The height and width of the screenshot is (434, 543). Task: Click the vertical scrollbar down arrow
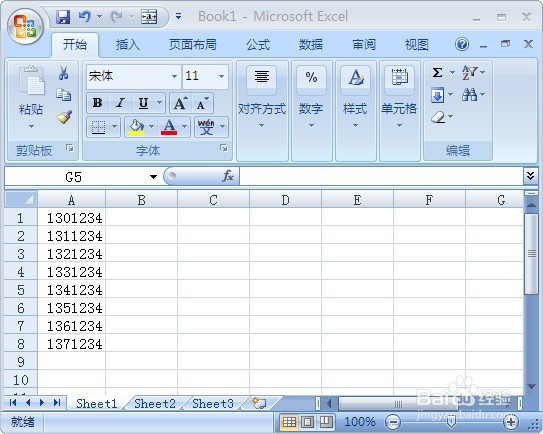pos(531,386)
